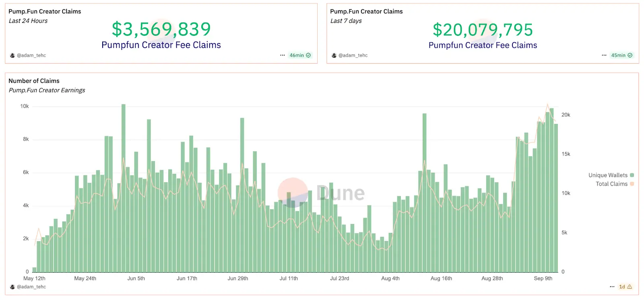Click the peach Total Claims color swatch
Screen dimensions: 644x300
pyautogui.click(x=632, y=184)
